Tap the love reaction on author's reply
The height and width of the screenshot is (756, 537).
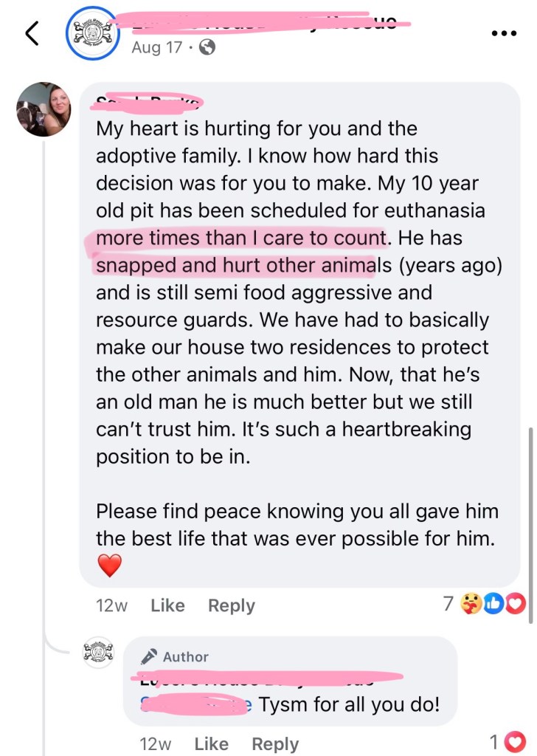pyautogui.click(x=516, y=742)
